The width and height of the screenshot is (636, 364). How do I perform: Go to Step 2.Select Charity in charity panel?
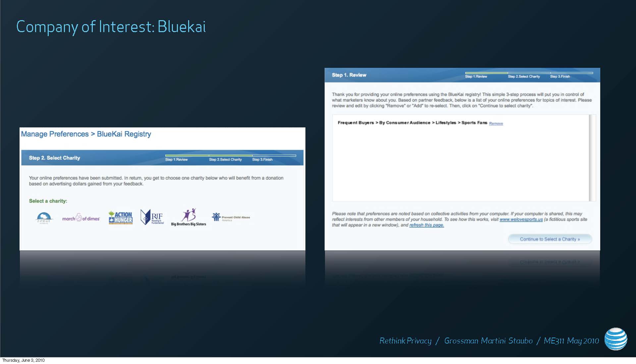[225, 159]
